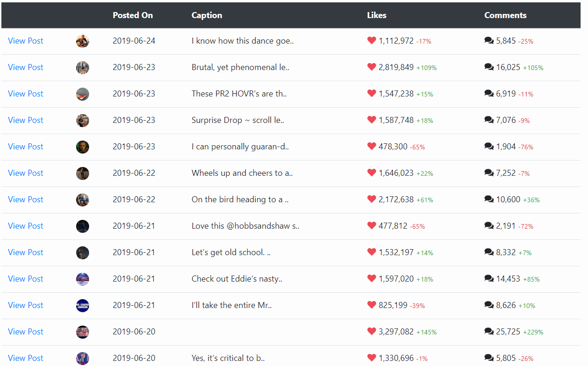Click the avatar thumbnail for I'll take the entire Mr..
588x366 pixels.
point(83,305)
